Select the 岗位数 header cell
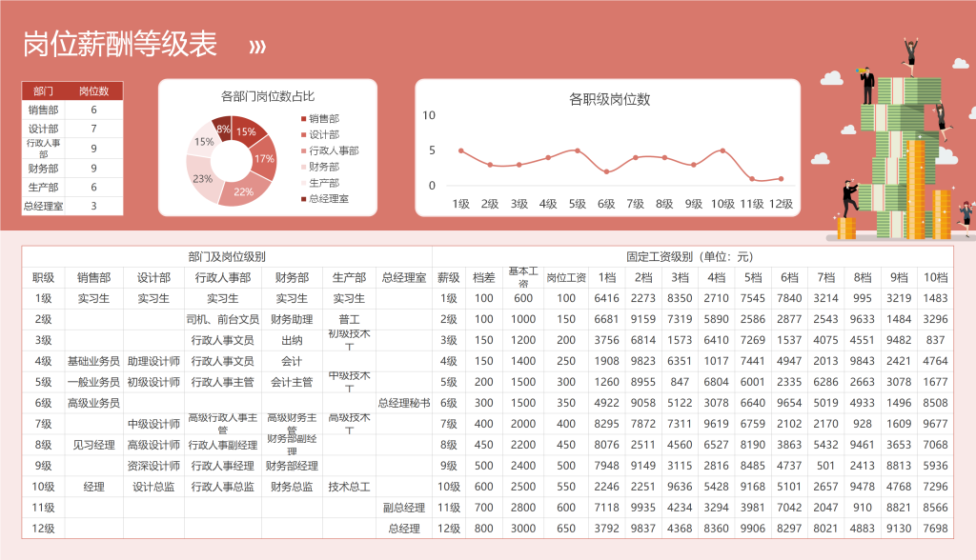Screen dimensions: 976x560 tap(94, 90)
